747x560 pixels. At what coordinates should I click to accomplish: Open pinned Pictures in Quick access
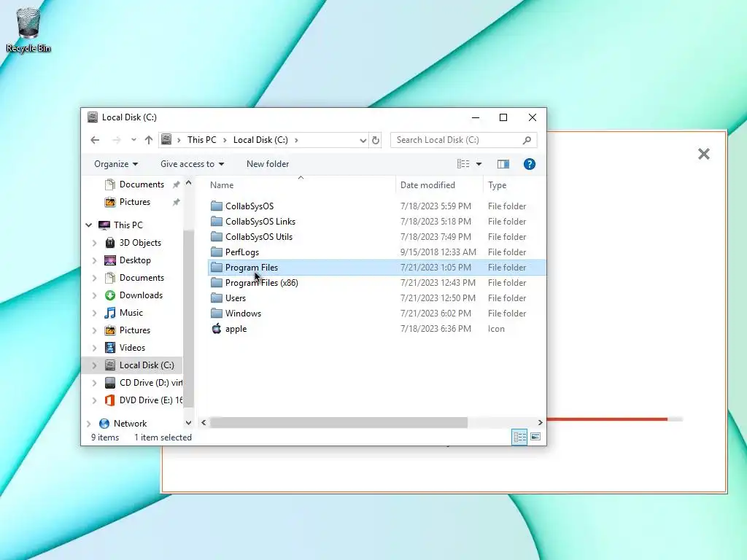(x=135, y=202)
